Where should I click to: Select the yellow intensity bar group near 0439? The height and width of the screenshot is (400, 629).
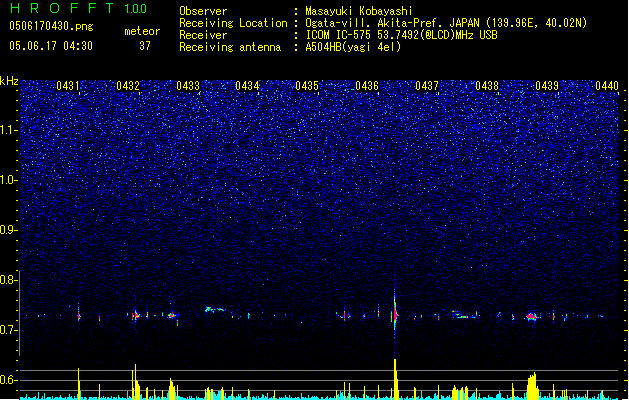532,386
